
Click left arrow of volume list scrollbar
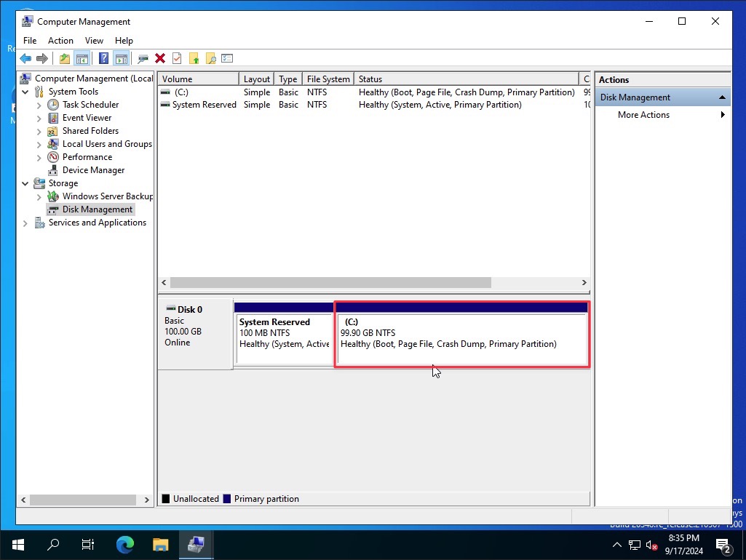click(164, 283)
